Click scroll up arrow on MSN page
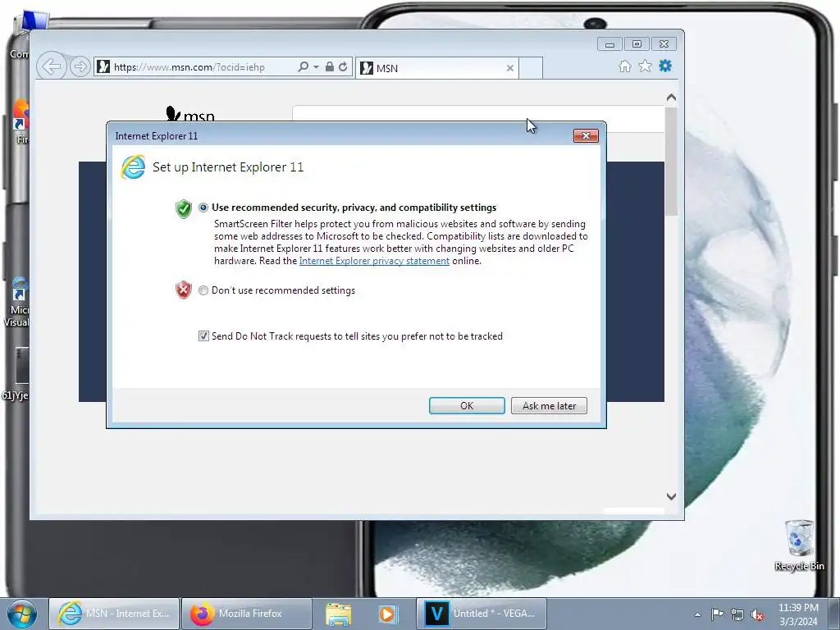840x630 pixels. pyautogui.click(x=671, y=98)
